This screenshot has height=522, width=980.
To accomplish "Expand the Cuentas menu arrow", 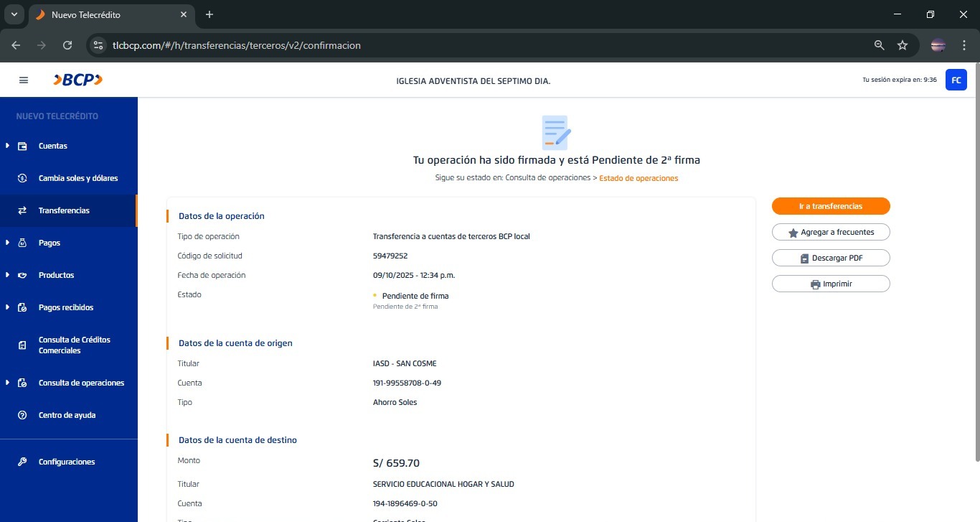I will 8,146.
